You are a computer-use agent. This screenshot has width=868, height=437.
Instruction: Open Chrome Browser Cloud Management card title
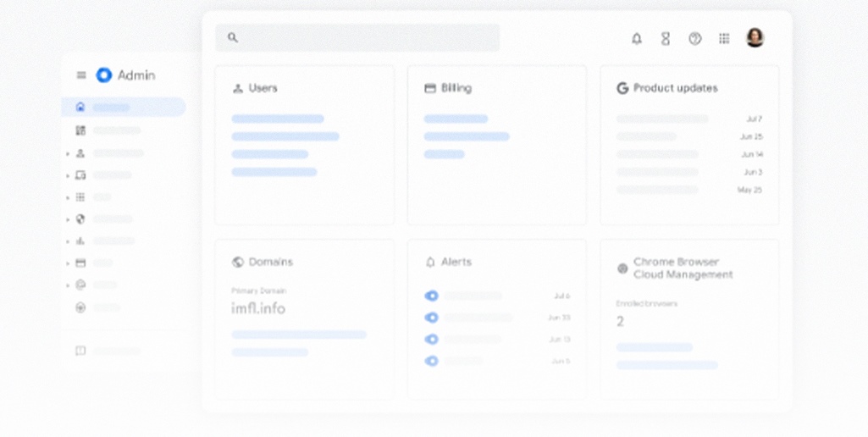tap(683, 268)
